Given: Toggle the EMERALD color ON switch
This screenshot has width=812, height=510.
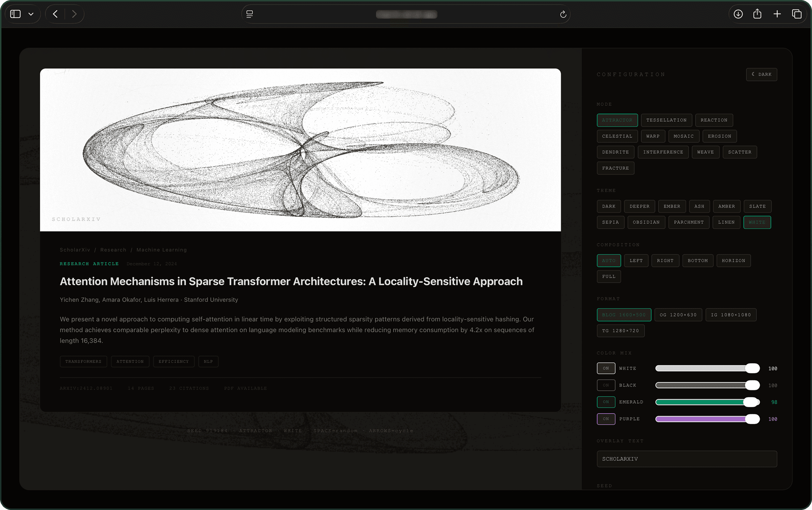Looking at the screenshot, I should point(606,402).
